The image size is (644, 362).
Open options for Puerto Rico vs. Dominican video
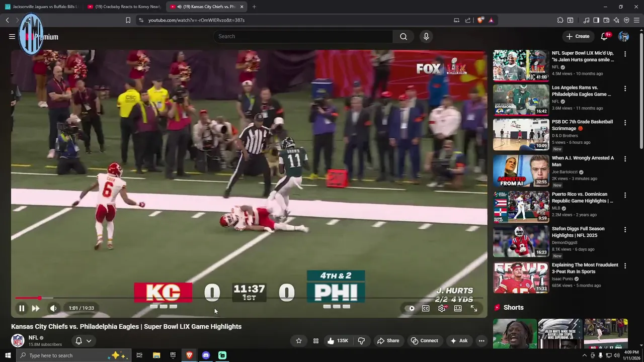[625, 195]
